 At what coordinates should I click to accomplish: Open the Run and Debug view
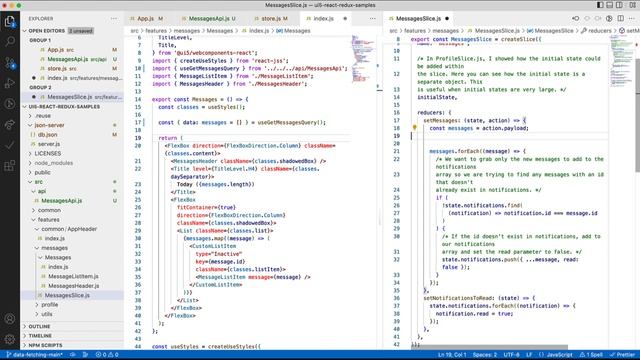click(x=9, y=83)
